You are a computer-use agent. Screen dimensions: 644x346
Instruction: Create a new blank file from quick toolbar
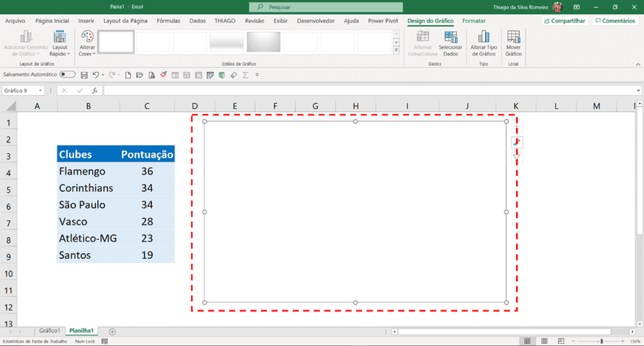tap(128, 75)
